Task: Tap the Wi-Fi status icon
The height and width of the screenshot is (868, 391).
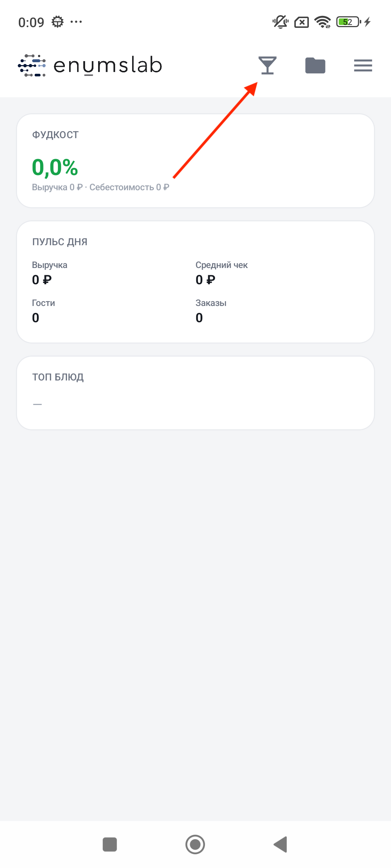Action: [x=323, y=22]
